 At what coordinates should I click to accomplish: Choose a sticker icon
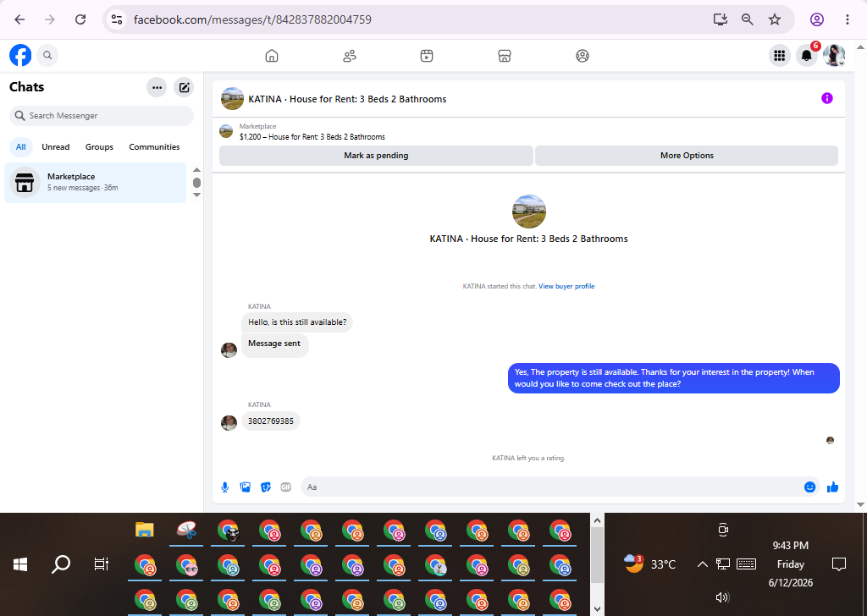(x=266, y=487)
